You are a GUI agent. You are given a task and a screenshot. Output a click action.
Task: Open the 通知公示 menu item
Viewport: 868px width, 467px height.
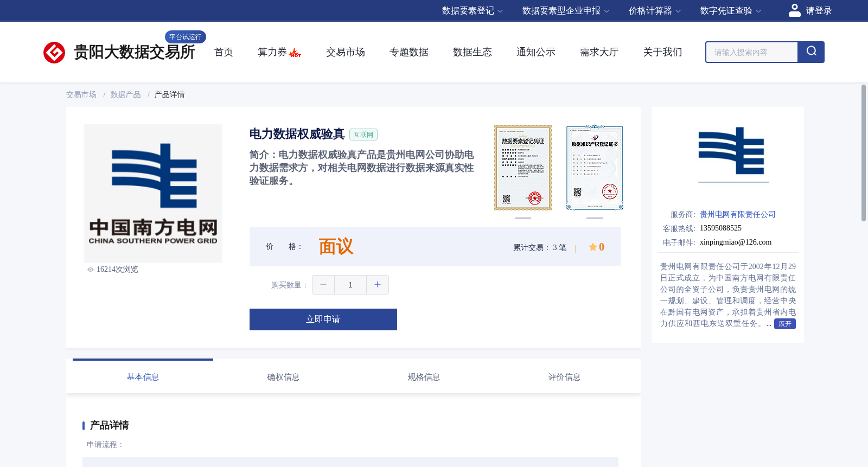[x=536, y=52]
